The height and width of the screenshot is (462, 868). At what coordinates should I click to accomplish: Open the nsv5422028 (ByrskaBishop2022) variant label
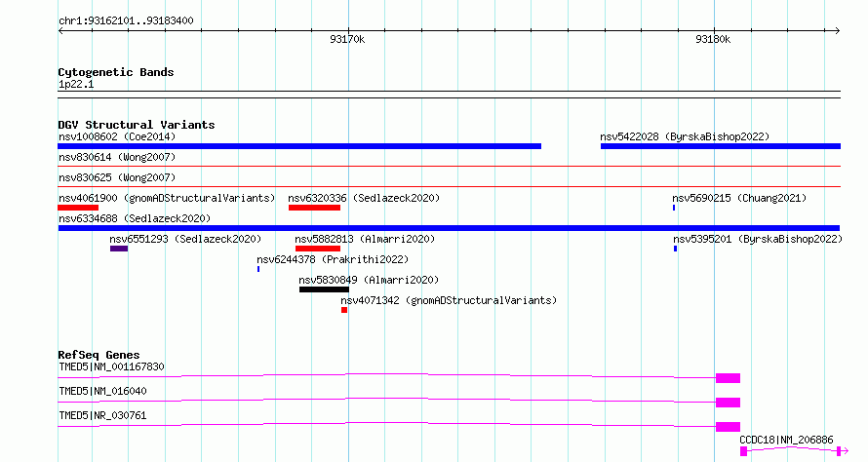point(685,136)
